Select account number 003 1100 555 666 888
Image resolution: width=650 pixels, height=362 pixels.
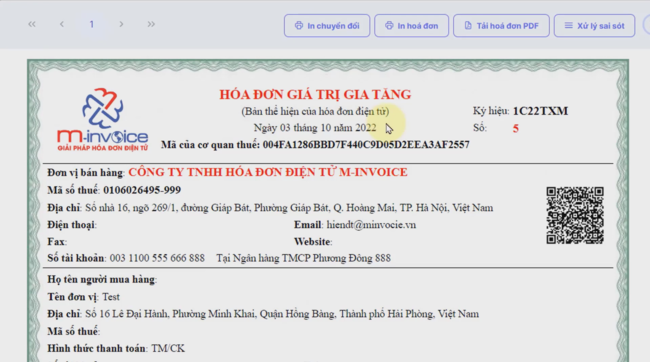(x=157, y=258)
